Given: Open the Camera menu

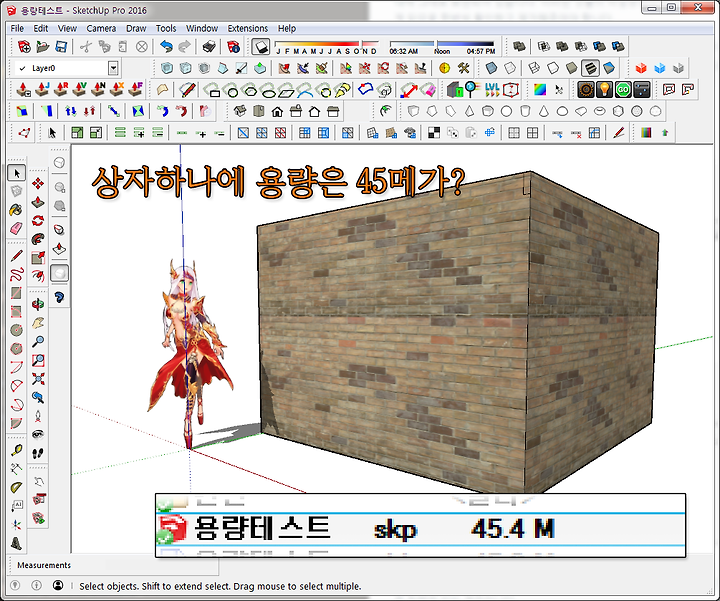Looking at the screenshot, I should 101,28.
